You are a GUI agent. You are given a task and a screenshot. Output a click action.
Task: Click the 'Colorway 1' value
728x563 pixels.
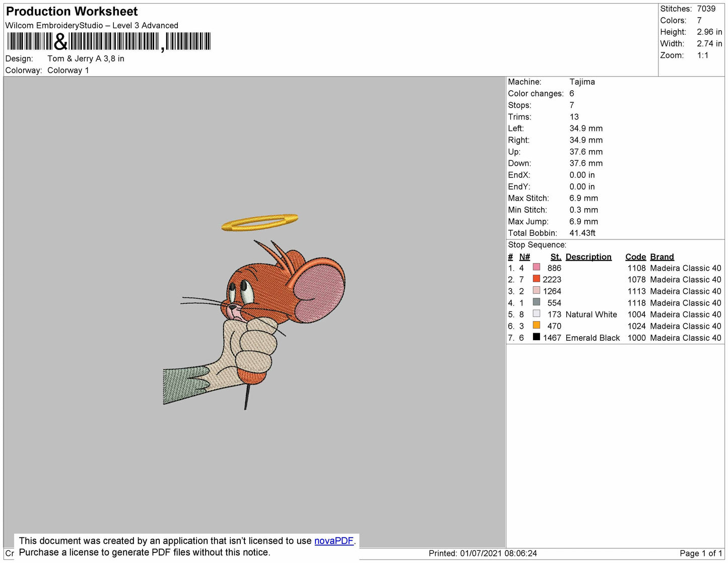[x=68, y=71]
